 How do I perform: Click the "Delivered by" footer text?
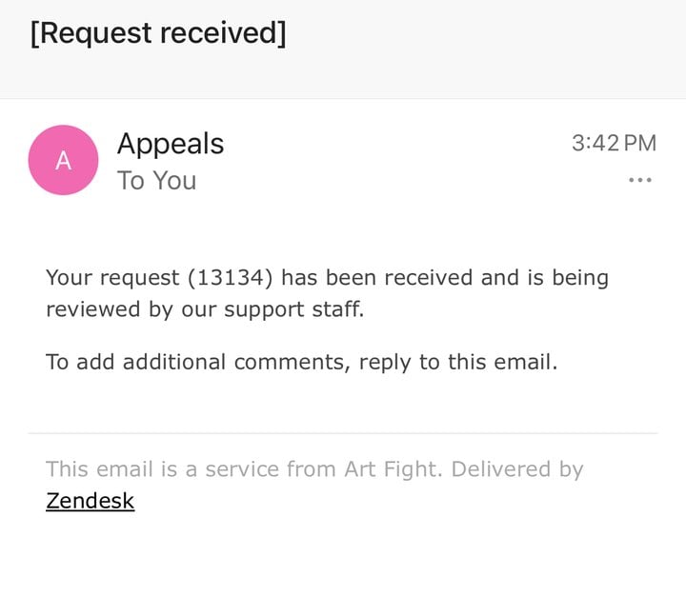(x=519, y=469)
